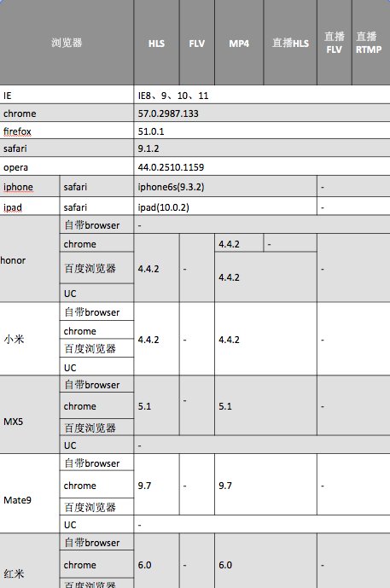
Task: Click Mate9 HLS 9.7 cell
Action: (157, 486)
